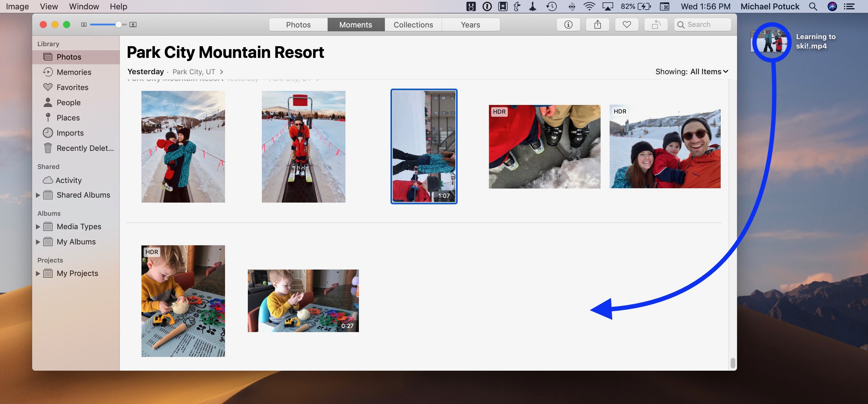The image size is (868, 404).
Task: Click the AirPlay display menu bar icon
Action: pos(608,6)
